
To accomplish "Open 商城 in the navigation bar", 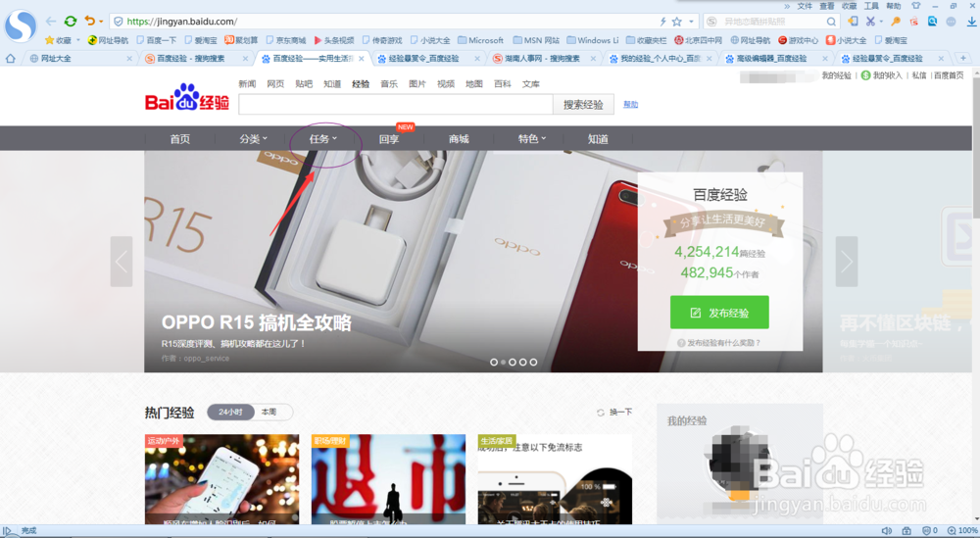I will tap(459, 139).
